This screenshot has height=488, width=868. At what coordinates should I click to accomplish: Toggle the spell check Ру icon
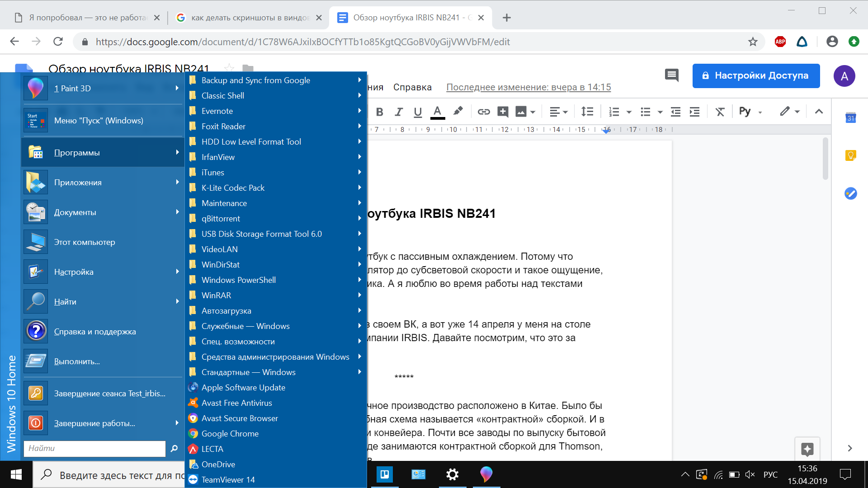(x=745, y=112)
